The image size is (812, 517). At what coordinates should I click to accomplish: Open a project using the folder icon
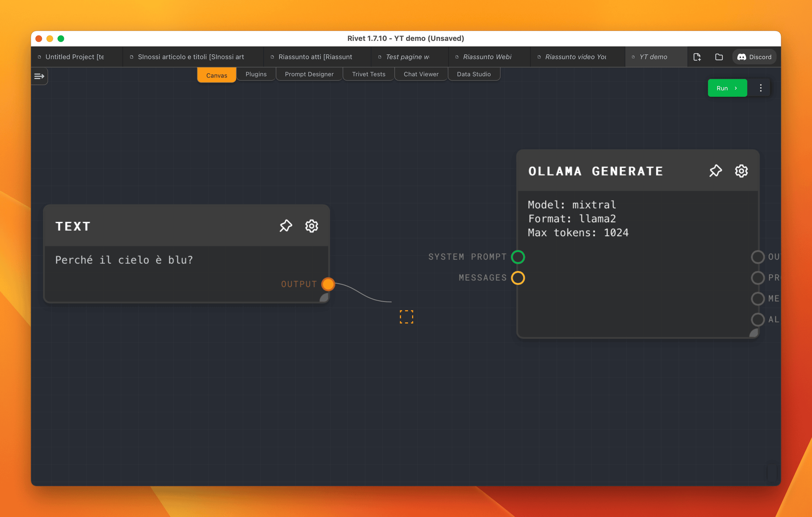[x=719, y=57]
